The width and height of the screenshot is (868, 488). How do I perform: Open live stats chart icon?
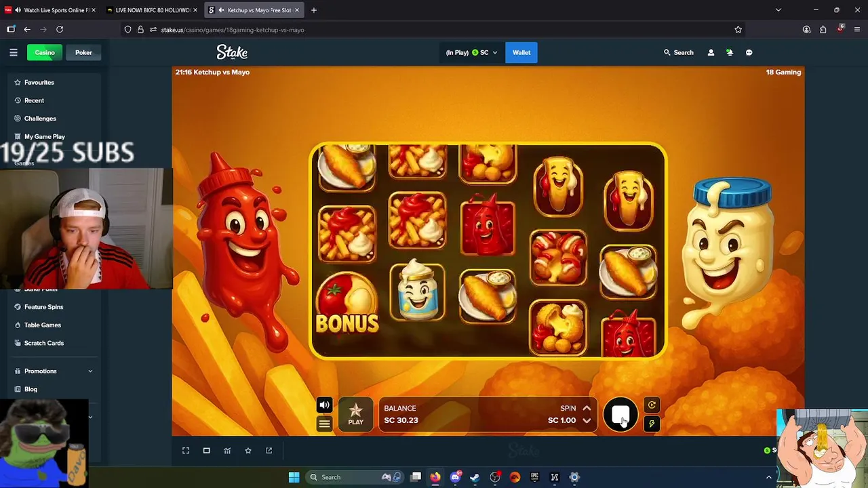[227, 451]
